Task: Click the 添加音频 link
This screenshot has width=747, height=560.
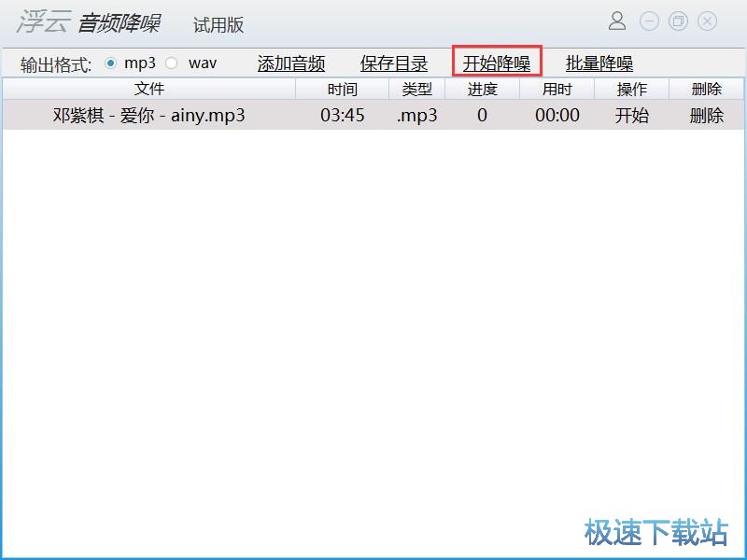Action: tap(291, 63)
